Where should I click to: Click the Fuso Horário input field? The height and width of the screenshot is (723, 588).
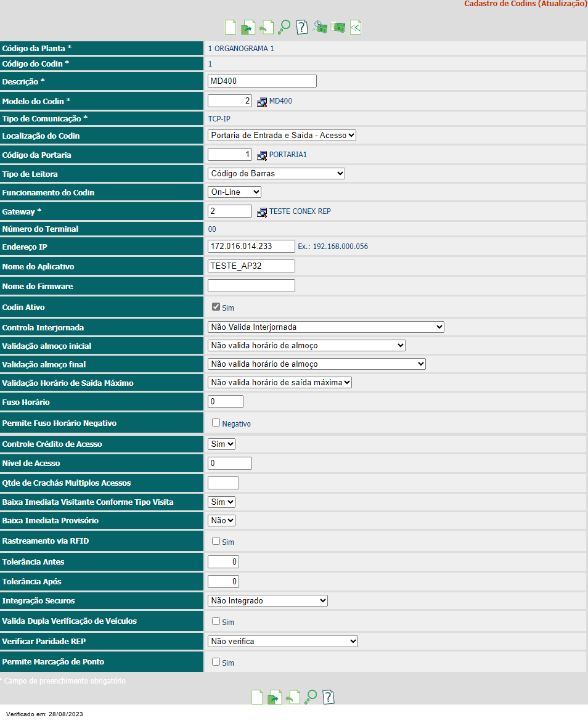(226, 402)
